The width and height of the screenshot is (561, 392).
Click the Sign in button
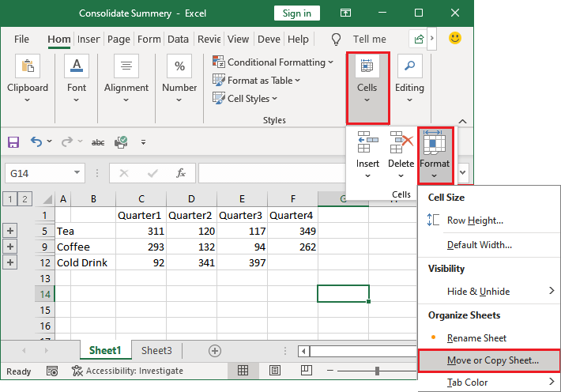click(x=296, y=13)
